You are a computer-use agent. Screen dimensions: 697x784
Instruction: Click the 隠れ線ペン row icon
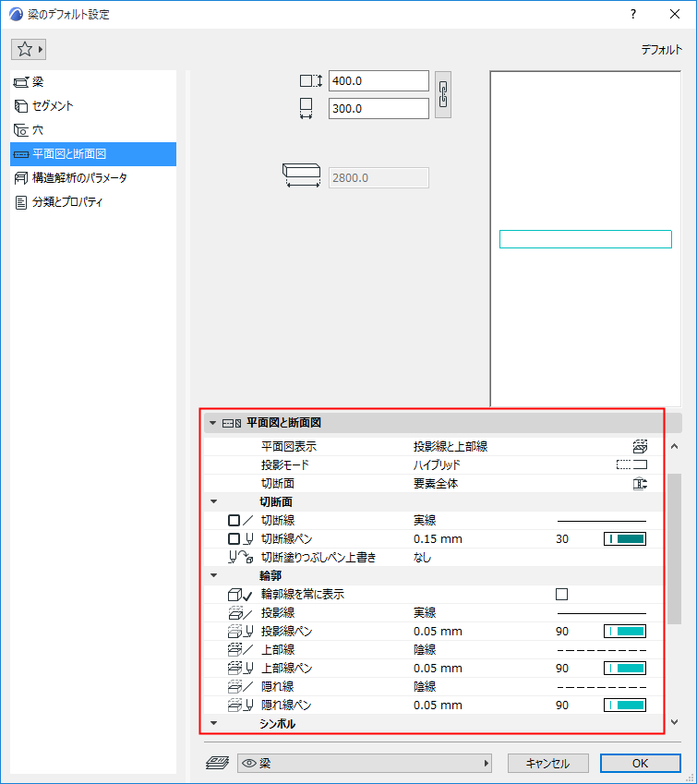(x=241, y=705)
